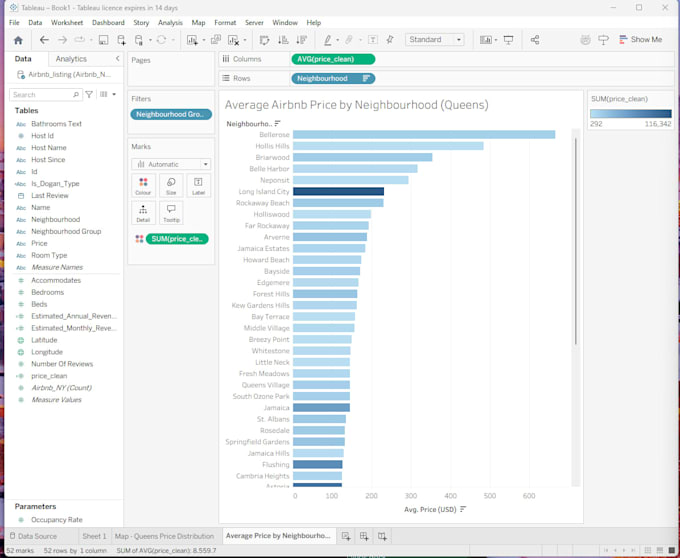Image resolution: width=680 pixels, height=558 pixels.
Task: Click the Tableau home start page icon
Action: coord(18,40)
